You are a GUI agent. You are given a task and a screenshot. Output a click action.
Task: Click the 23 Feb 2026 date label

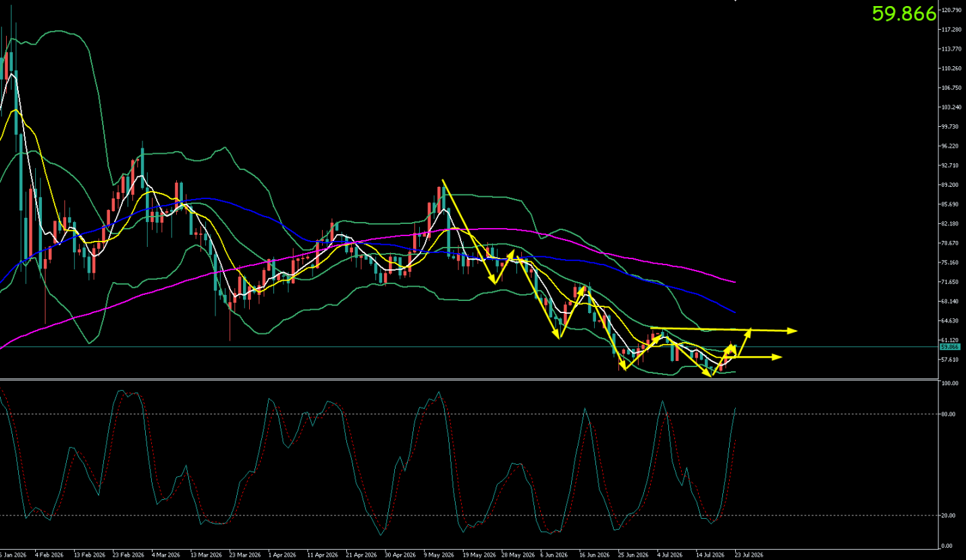(x=128, y=555)
